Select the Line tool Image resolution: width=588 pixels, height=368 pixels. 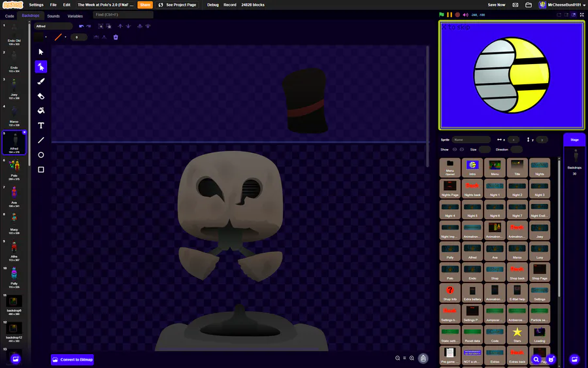(x=41, y=140)
